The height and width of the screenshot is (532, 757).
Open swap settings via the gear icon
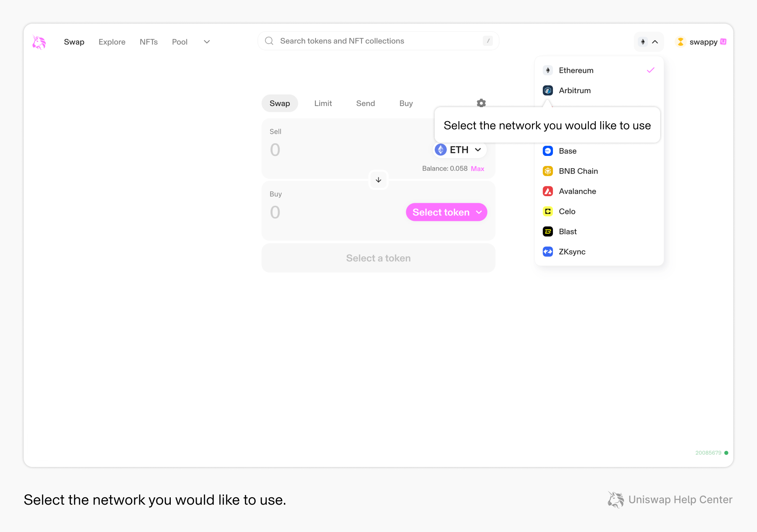pyautogui.click(x=481, y=103)
